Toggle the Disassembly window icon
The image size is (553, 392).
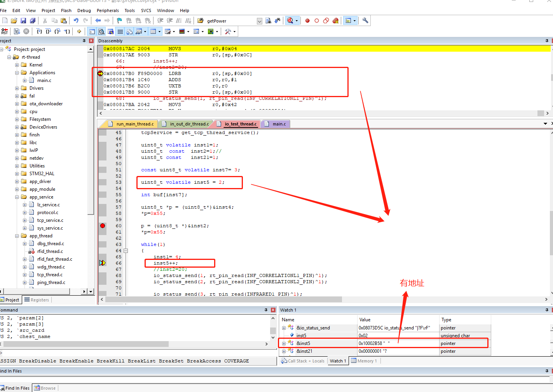101,31
